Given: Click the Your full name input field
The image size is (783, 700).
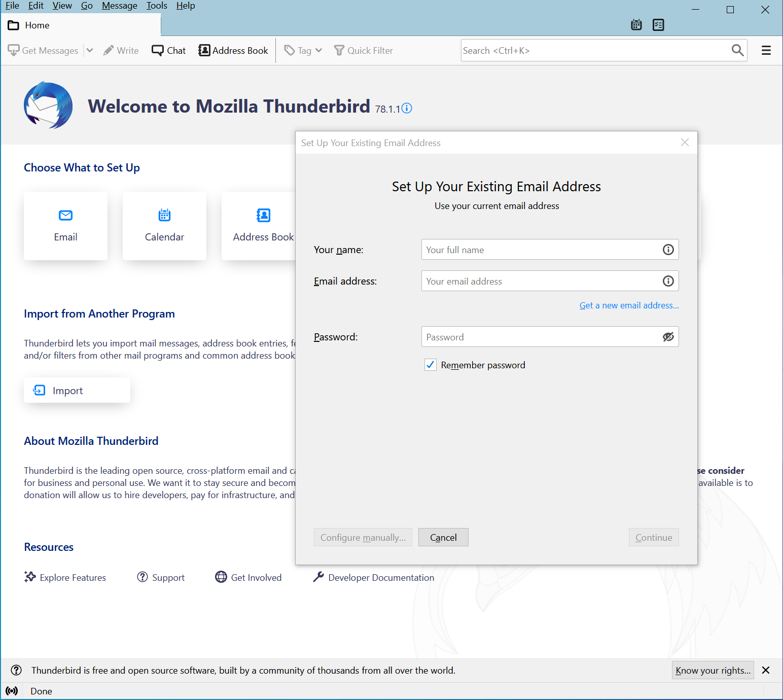Looking at the screenshot, I should (540, 250).
